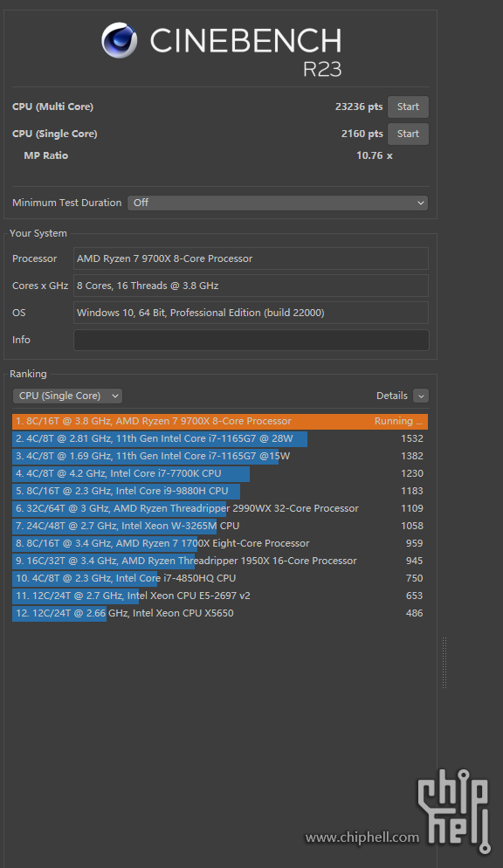Select the i7-1165G7 @15W ranking row
503x868 pixels.
(220, 456)
